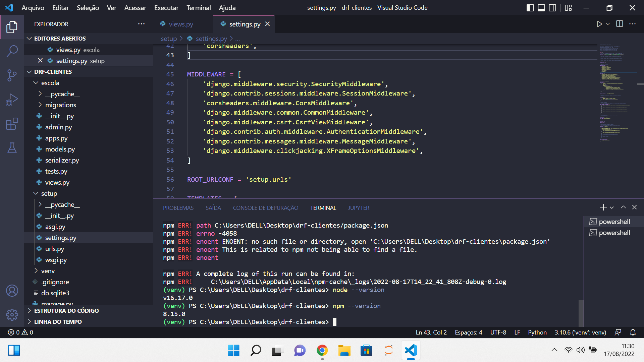Change end of line sequence LF
Screen dimensions: 644x362
517,333
